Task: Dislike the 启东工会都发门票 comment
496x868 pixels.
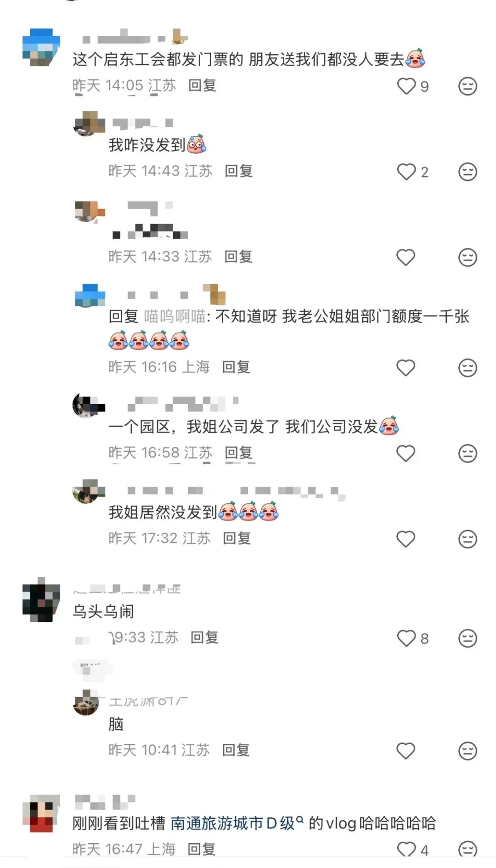Action: click(468, 86)
